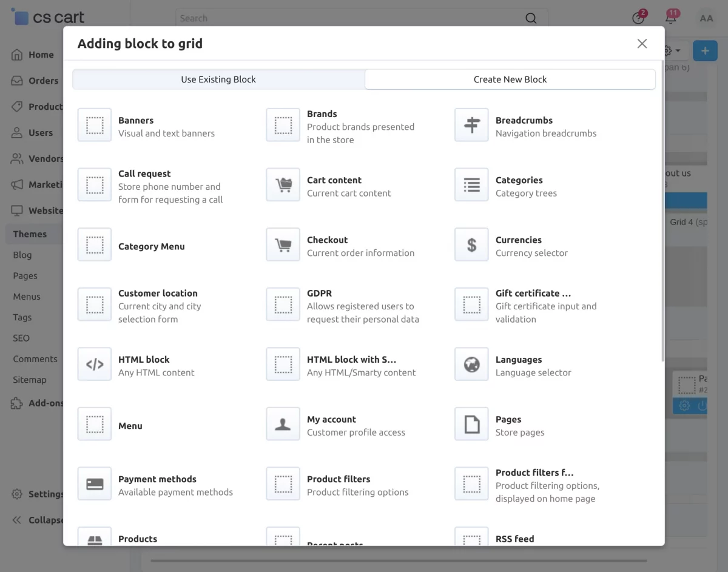Screen dimensions: 728x572
Task: Open the Blog sidebar link
Action: click(x=22, y=255)
